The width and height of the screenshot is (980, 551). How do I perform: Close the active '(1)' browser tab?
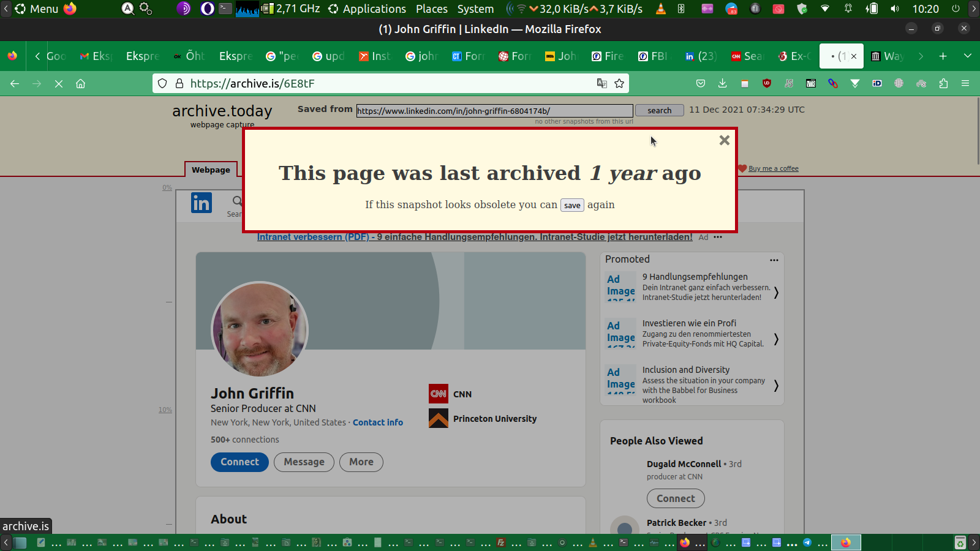854,56
